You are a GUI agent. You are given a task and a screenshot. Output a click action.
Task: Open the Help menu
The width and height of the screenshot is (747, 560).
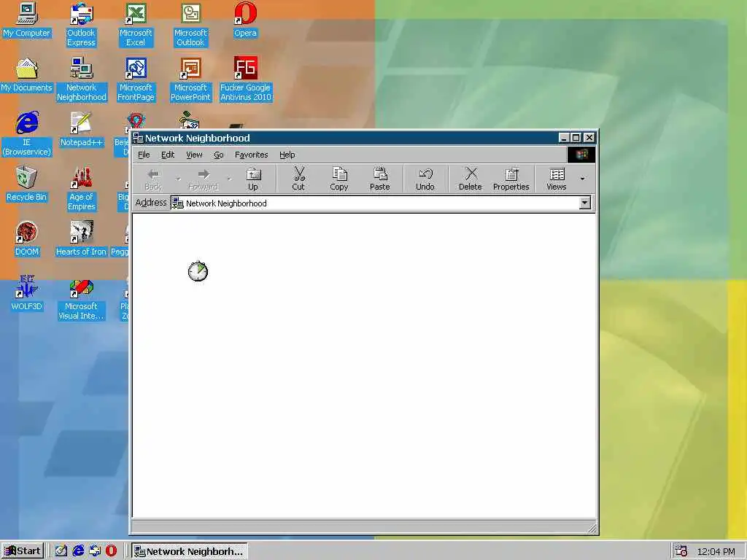tap(287, 155)
